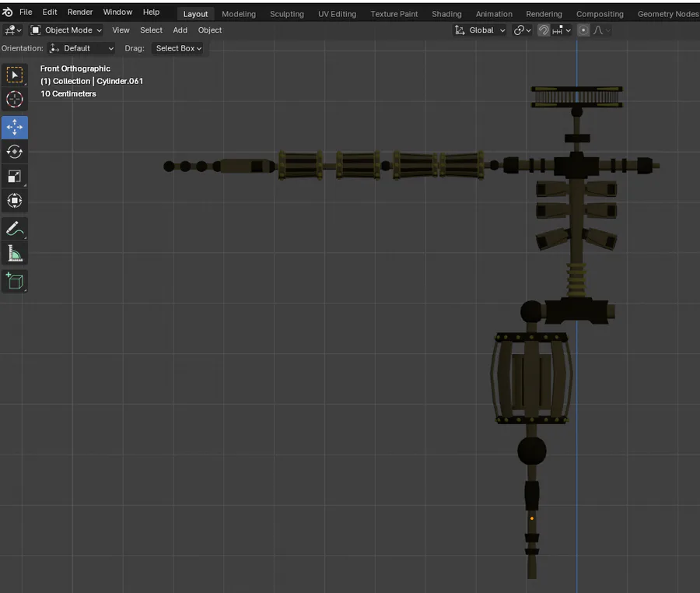Switch to the Geometry Nodes workspace
700x593 pixels.
[x=668, y=14]
